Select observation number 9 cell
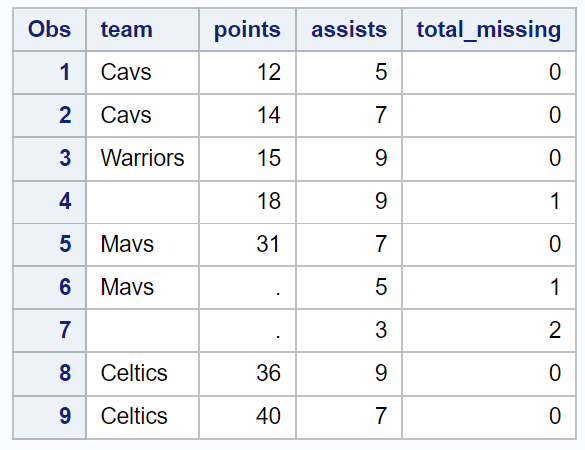The width and height of the screenshot is (585, 450). [49, 416]
